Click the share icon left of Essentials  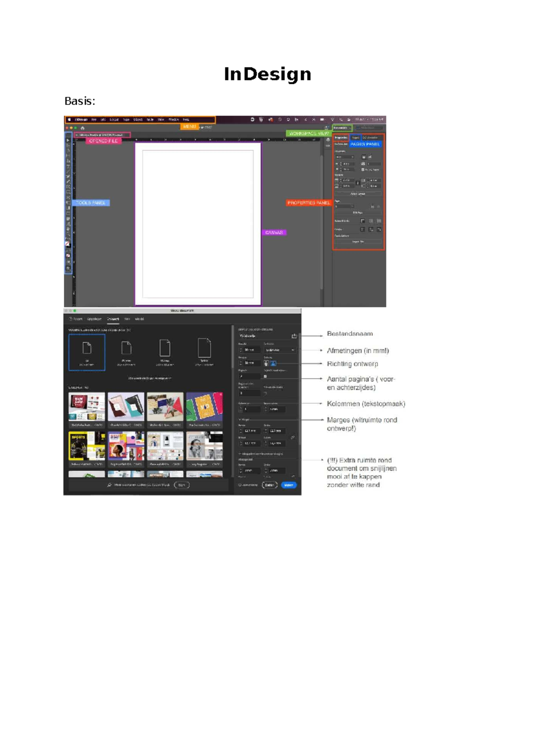326,127
